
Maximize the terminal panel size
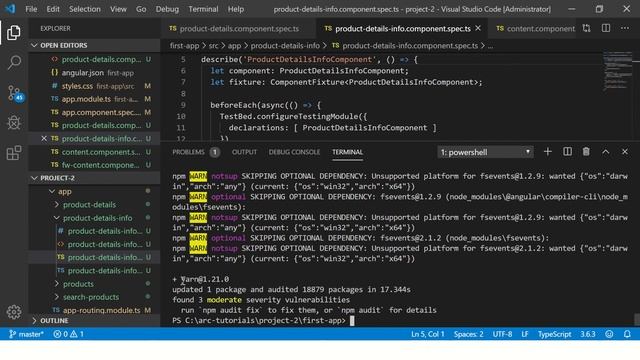(606, 152)
